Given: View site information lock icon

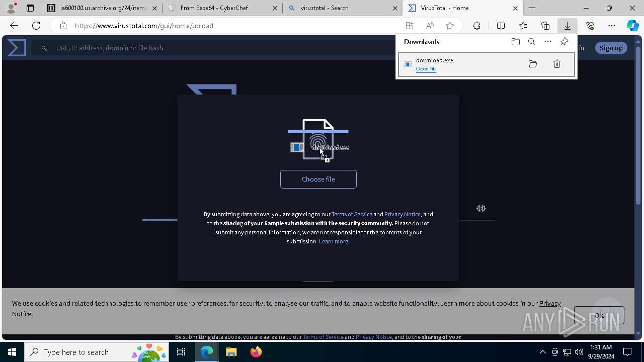Looking at the screenshot, I should point(63,26).
